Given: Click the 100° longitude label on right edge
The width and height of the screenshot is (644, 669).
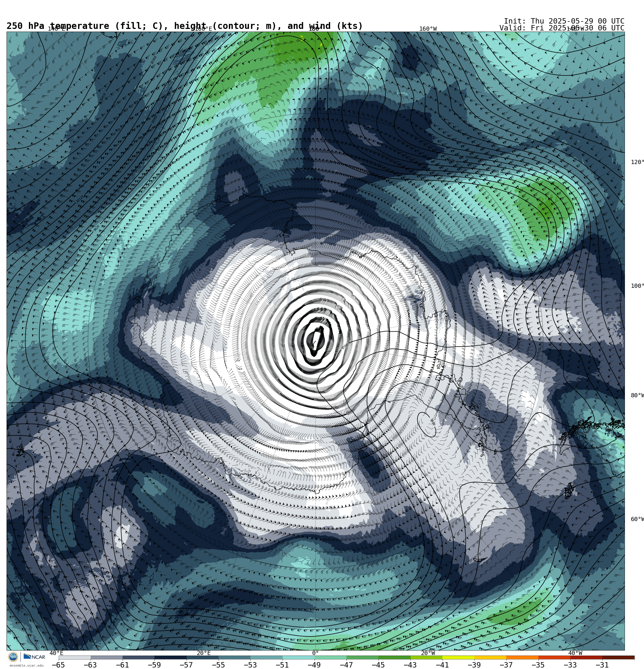Looking at the screenshot, I should point(637,286).
